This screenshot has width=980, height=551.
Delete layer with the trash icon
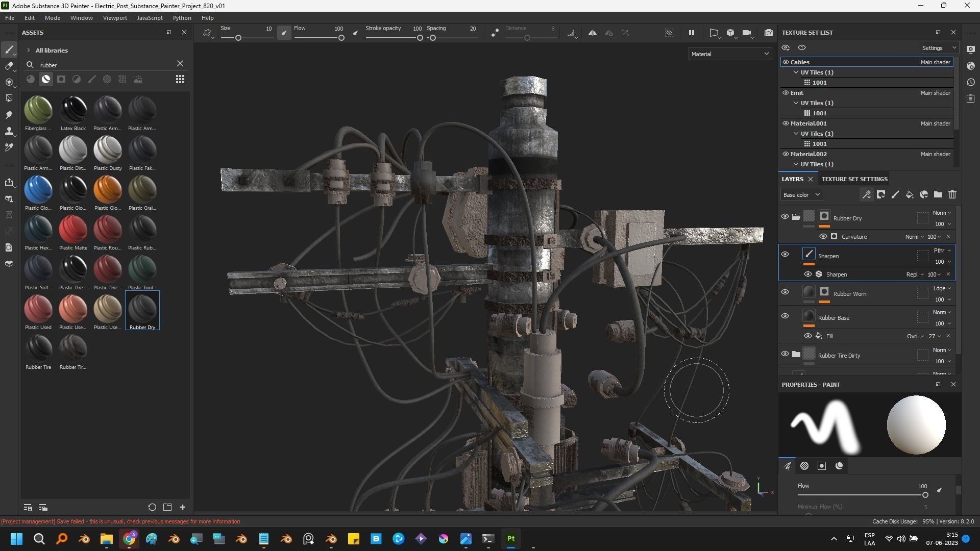952,194
